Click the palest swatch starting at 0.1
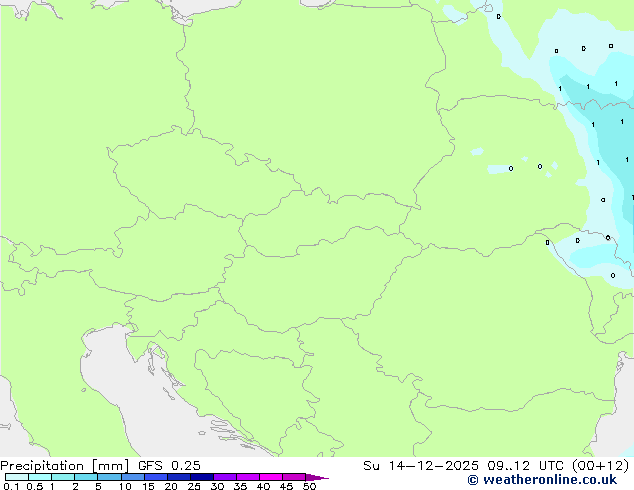The width and height of the screenshot is (634, 490). coord(17,477)
